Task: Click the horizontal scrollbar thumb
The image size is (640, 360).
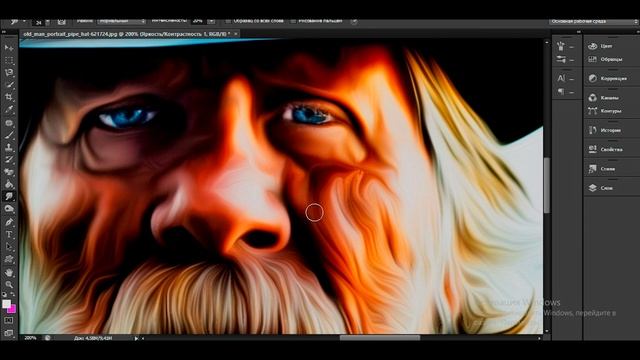Action: point(380,338)
